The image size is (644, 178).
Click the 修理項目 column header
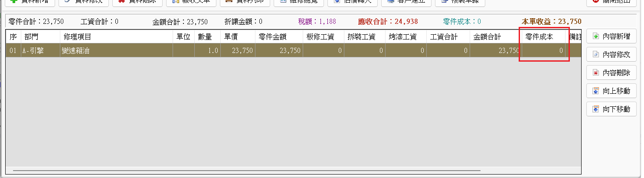pos(116,37)
